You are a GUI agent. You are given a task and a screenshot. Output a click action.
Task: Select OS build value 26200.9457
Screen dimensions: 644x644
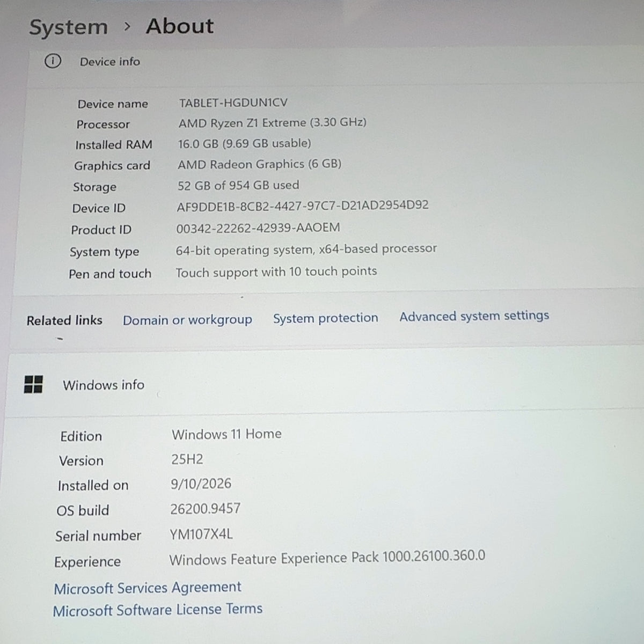(x=205, y=508)
